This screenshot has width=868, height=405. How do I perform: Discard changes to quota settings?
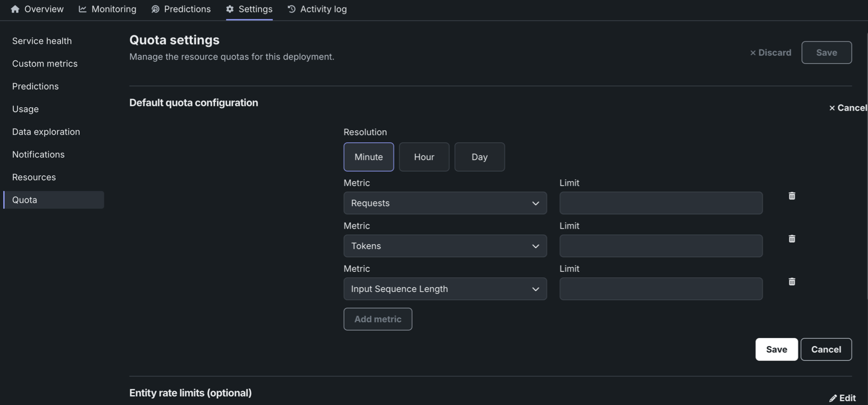(x=770, y=53)
